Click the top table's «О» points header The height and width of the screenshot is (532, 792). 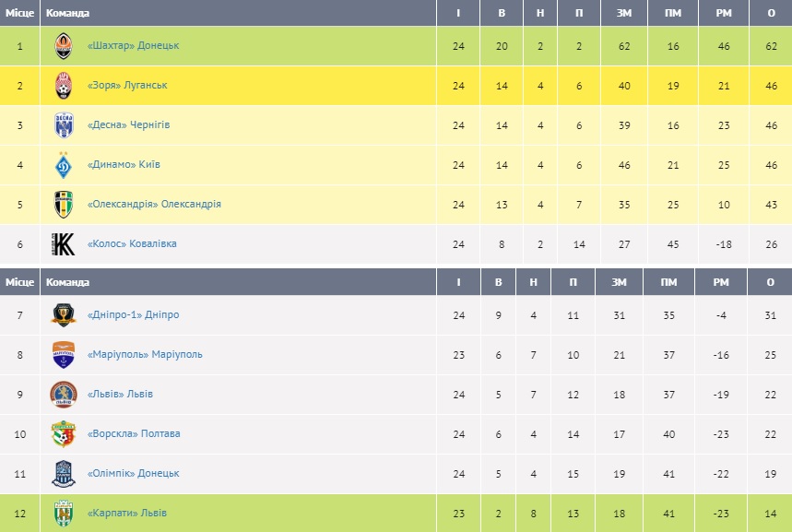coord(770,13)
